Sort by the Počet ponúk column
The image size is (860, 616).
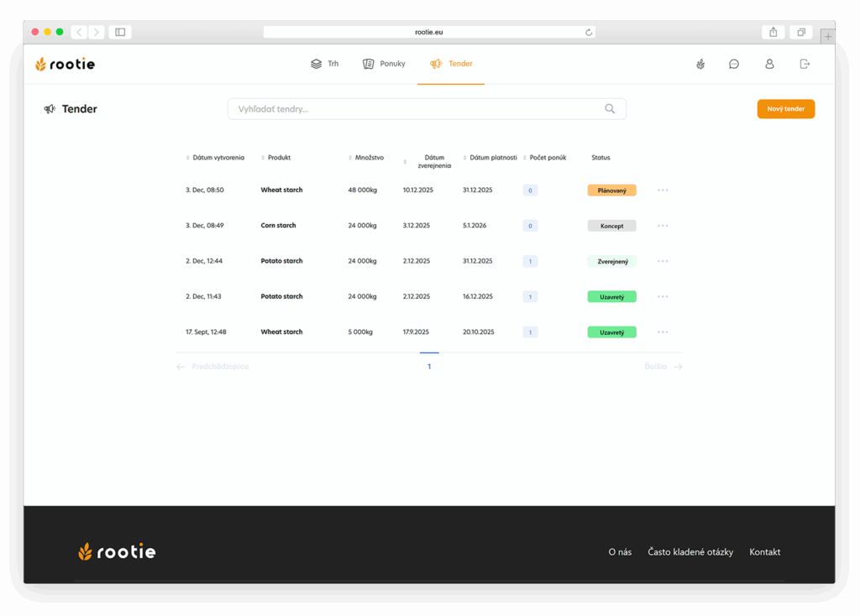[547, 158]
